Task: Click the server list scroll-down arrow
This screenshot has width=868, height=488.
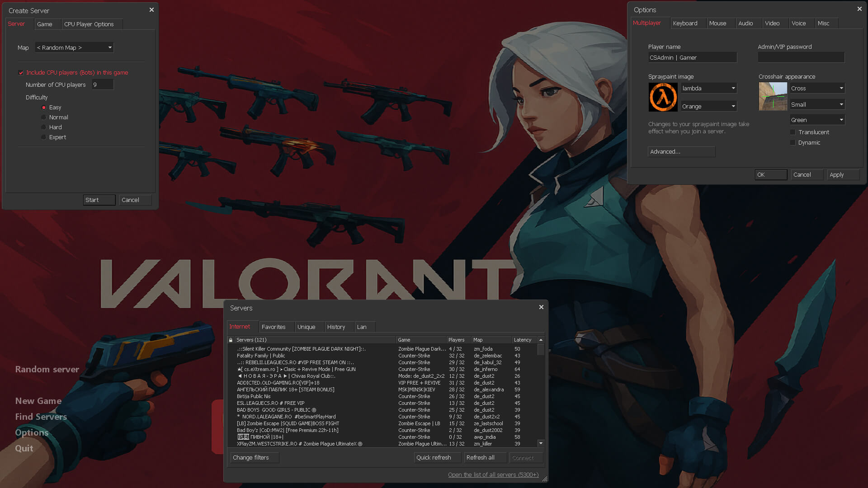Action: [x=541, y=443]
